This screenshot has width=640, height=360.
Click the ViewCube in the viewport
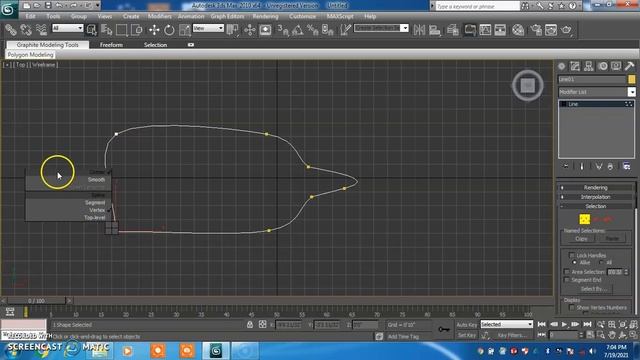527,85
